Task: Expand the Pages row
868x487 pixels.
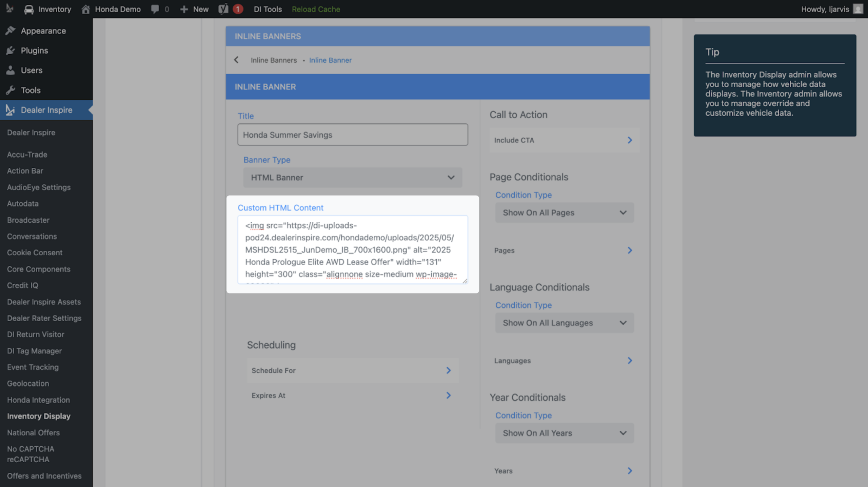Action: [565, 250]
